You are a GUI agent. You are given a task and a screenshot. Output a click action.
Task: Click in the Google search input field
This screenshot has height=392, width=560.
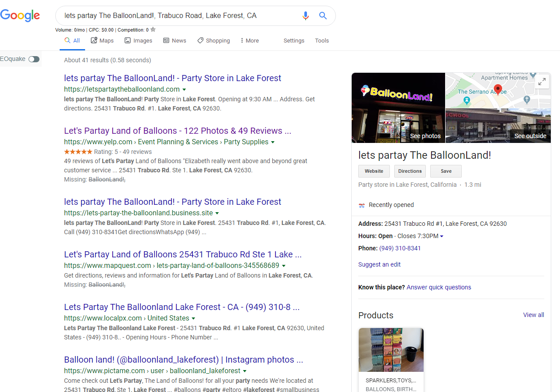click(180, 16)
